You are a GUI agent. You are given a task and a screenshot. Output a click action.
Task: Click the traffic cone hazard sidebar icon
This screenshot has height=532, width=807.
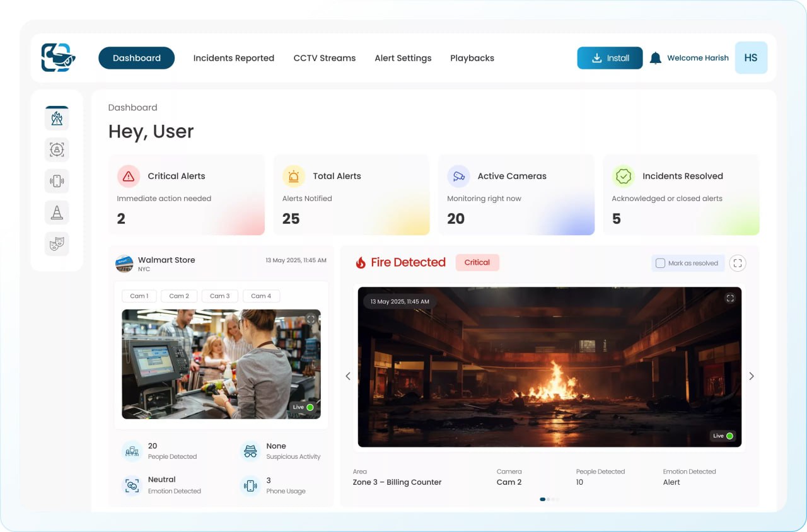click(57, 212)
